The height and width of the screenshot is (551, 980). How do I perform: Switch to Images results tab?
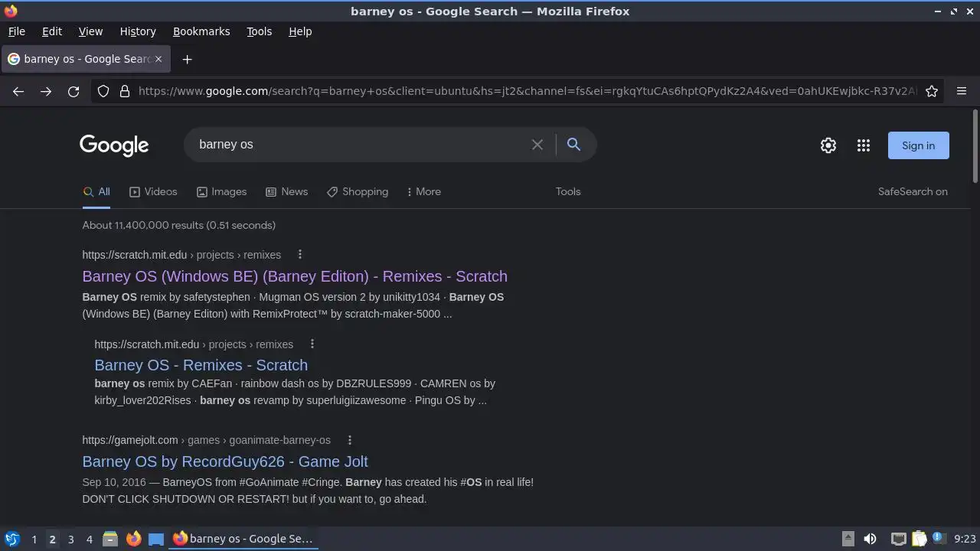click(221, 191)
